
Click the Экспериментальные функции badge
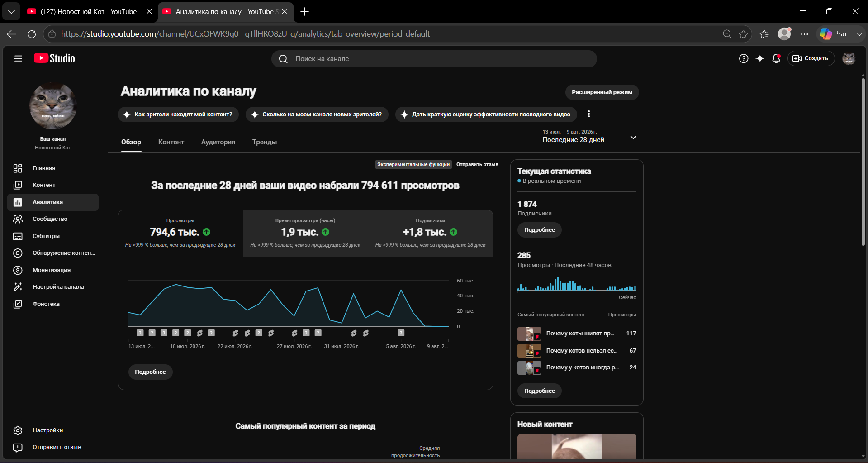coord(413,164)
